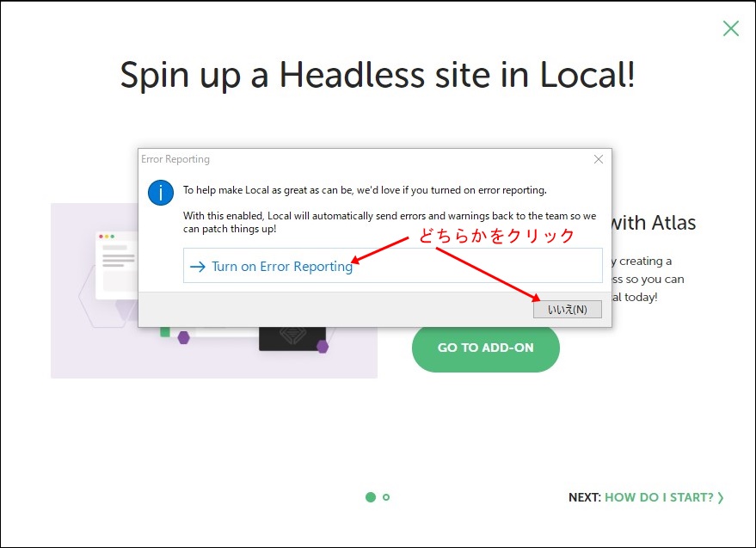Click the GO TO ADD-ON button
Image resolution: width=756 pixels, height=548 pixels.
486,348
